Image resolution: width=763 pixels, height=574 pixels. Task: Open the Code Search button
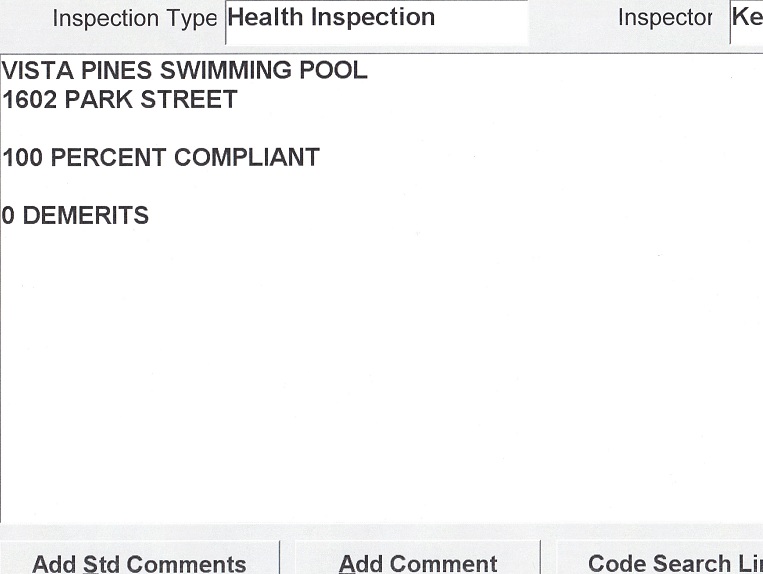pos(660,562)
